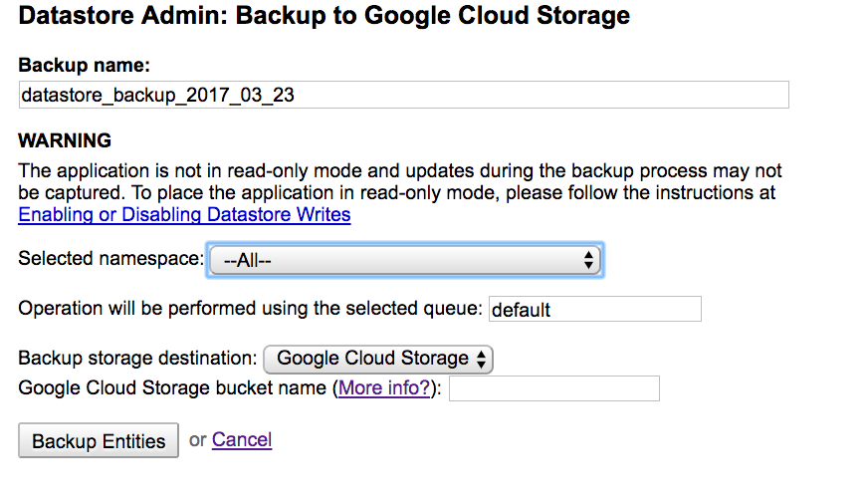Viewport: 868px width, 502px height.
Task: Expand the Selected namespace dropdown
Action: [x=403, y=261]
